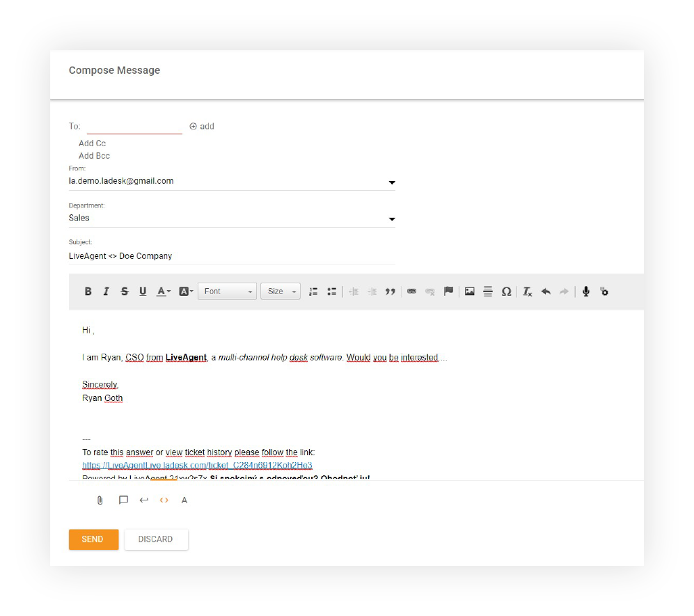Start voice dictation with the microphone icon
The height and width of the screenshot is (616, 694).
(x=585, y=291)
